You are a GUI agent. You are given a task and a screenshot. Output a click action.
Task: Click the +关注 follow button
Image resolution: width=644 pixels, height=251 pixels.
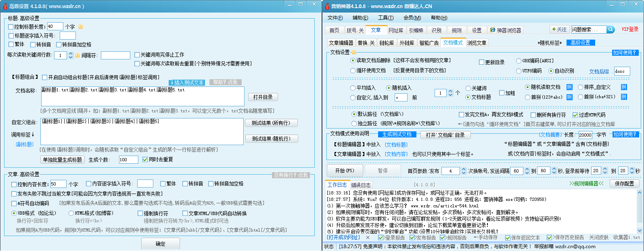559,30
